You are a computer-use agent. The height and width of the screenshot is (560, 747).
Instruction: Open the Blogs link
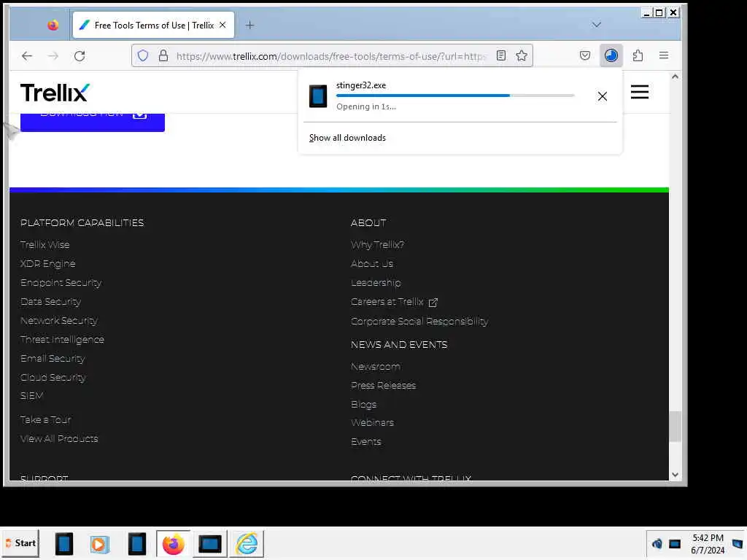pyautogui.click(x=363, y=404)
